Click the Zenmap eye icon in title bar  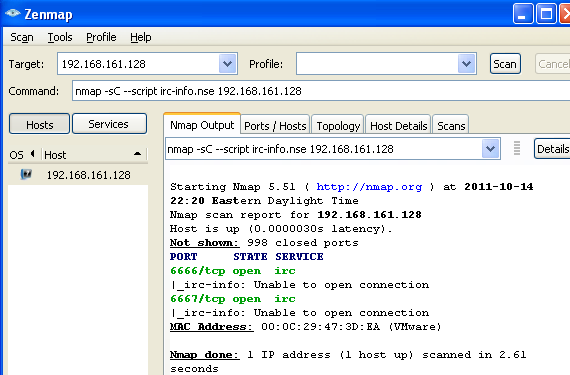[13, 13]
